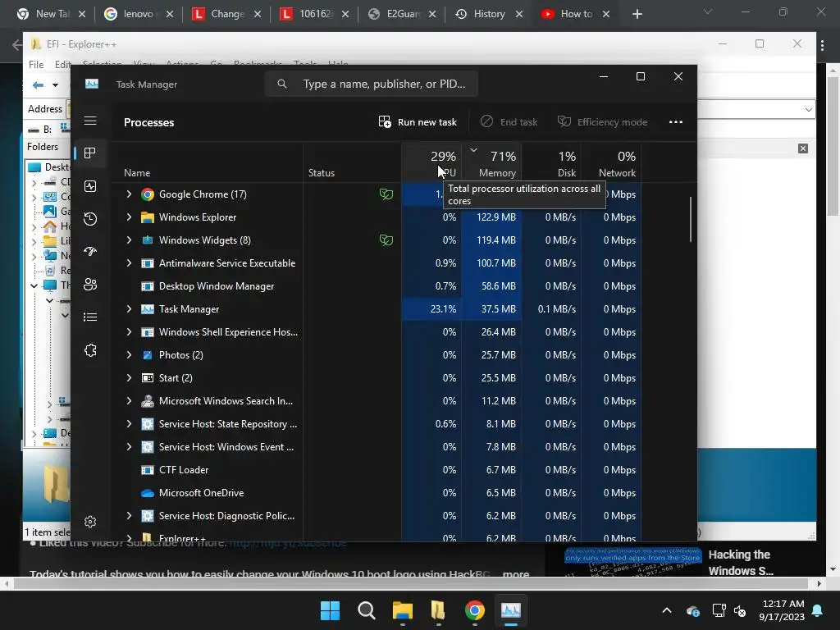
Task: Click the Task Manager more options ellipsis
Action: pyautogui.click(x=676, y=122)
